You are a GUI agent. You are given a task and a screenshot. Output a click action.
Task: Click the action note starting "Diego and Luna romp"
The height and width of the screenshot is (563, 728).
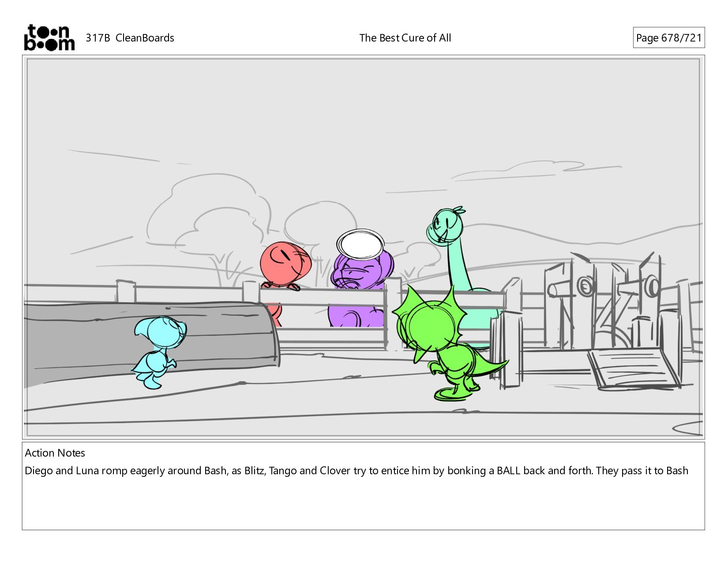point(356,471)
